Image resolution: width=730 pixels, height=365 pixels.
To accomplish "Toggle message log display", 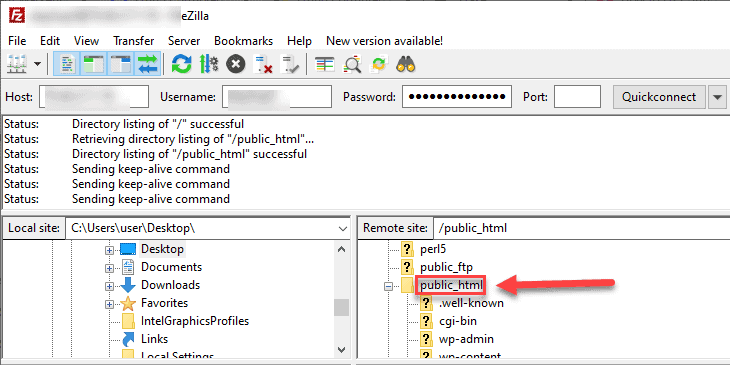I will [x=68, y=64].
